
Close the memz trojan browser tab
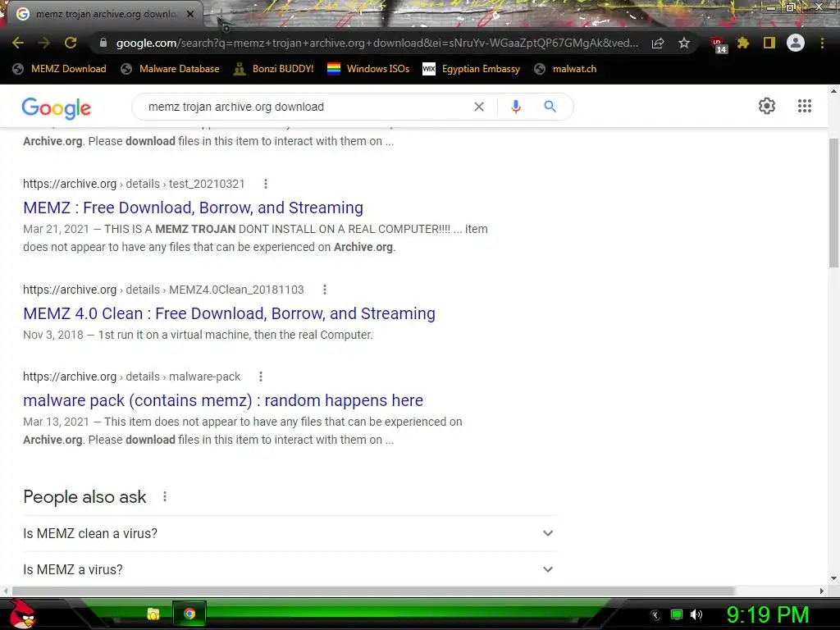(x=190, y=14)
